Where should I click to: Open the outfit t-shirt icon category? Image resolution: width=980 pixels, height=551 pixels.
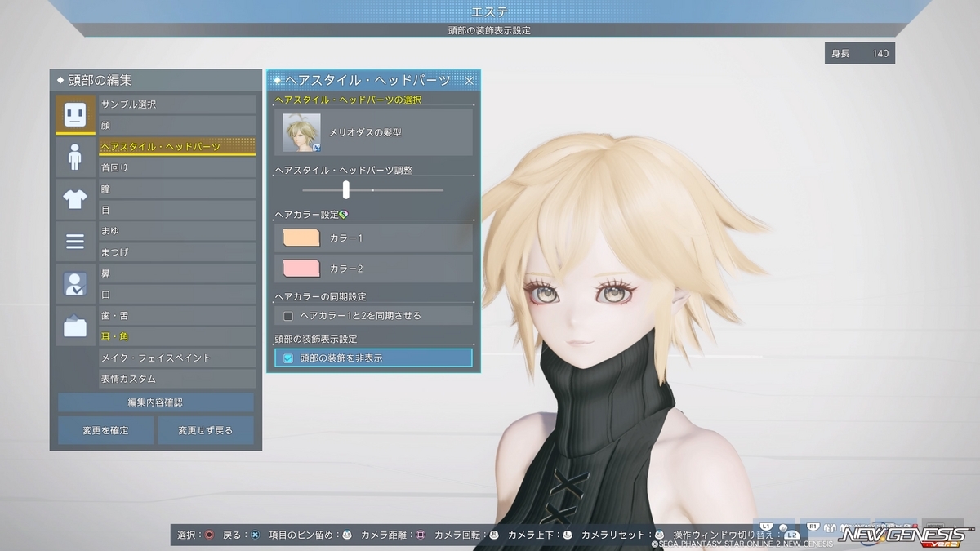coord(75,199)
